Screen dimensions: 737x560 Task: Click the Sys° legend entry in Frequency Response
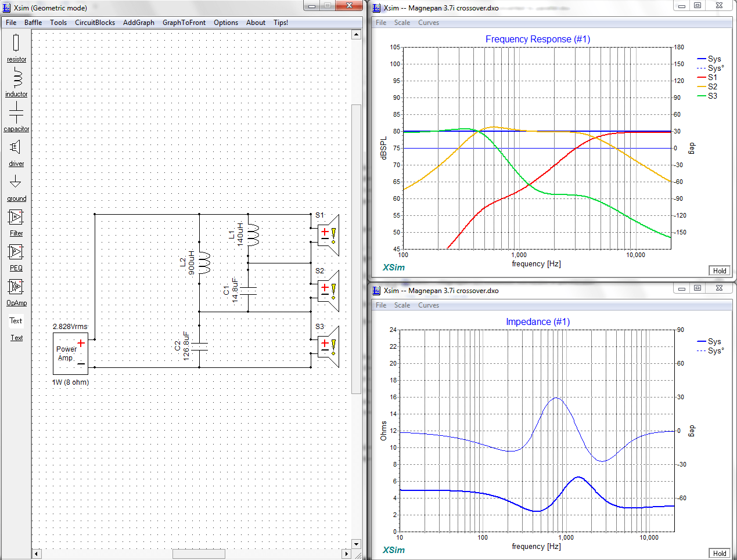click(710, 68)
